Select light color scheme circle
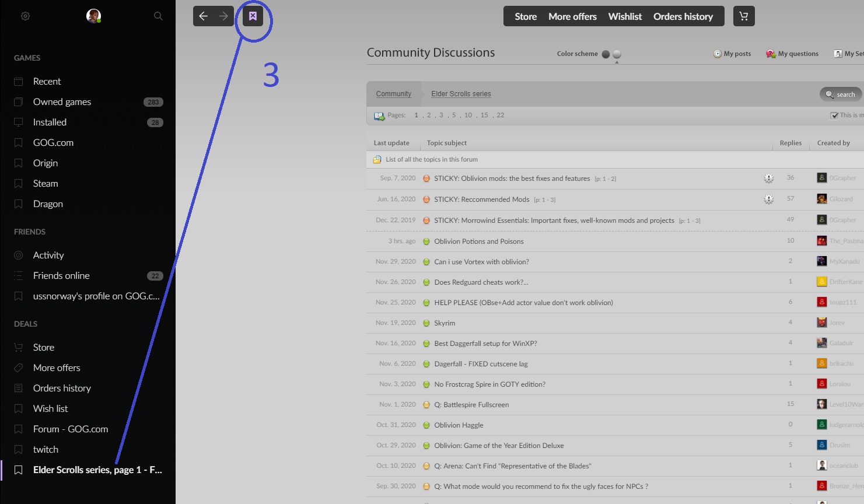The width and height of the screenshot is (864, 504). click(x=617, y=54)
